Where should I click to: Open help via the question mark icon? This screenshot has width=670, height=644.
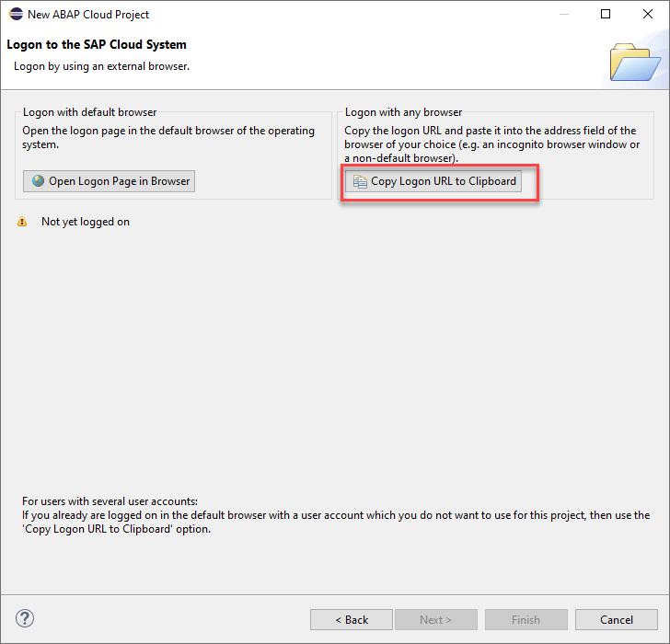(x=25, y=618)
